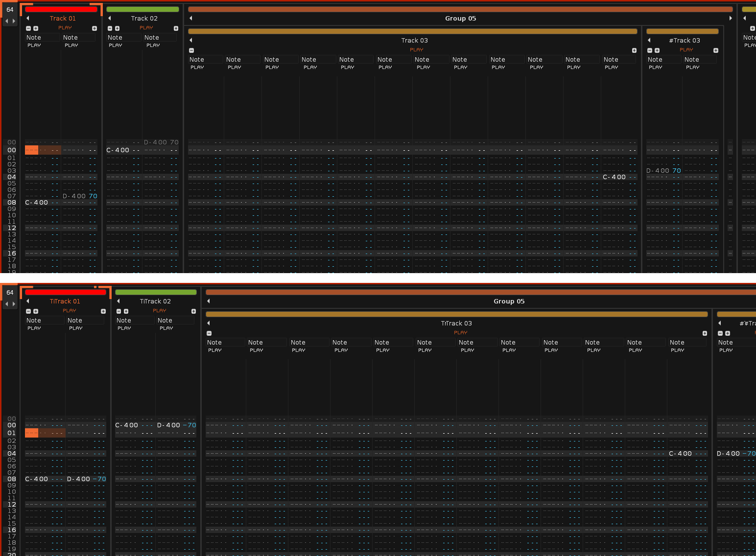
Task: Decrease pattern length beside TiTrack 01
Action: point(7,304)
